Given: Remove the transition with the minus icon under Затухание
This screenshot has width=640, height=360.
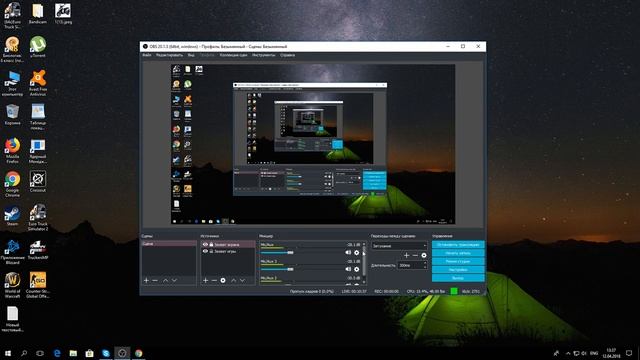Looking at the screenshot, I should 415,255.
